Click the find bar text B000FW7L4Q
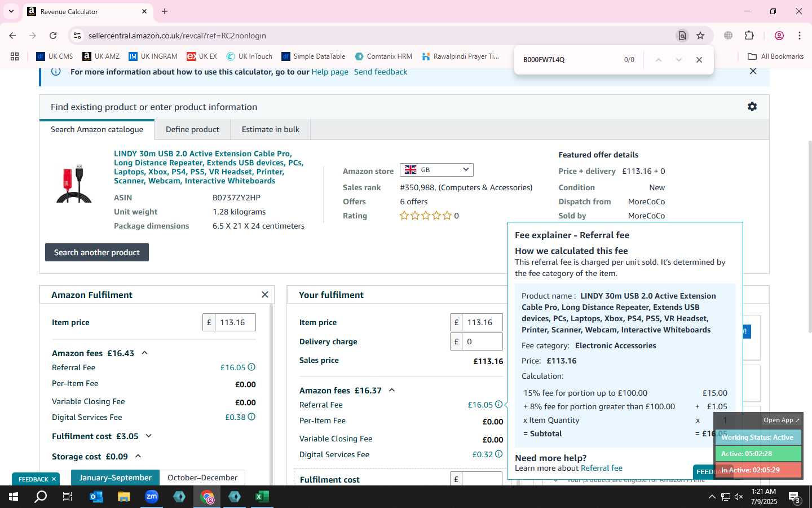Screen dimensions: 812x508 [544, 60]
